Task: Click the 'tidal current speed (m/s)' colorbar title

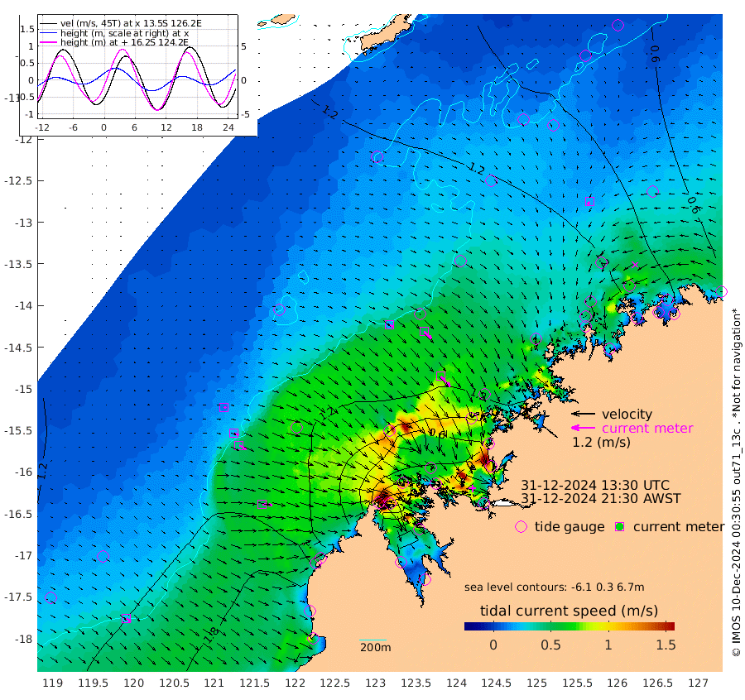Action: (569, 611)
